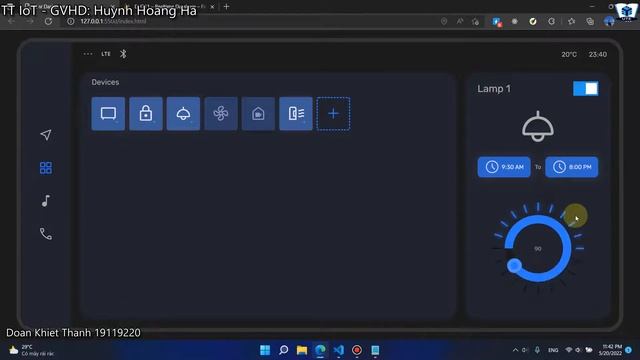
Task: Set start time 9:30 AM button
Action: point(504,167)
